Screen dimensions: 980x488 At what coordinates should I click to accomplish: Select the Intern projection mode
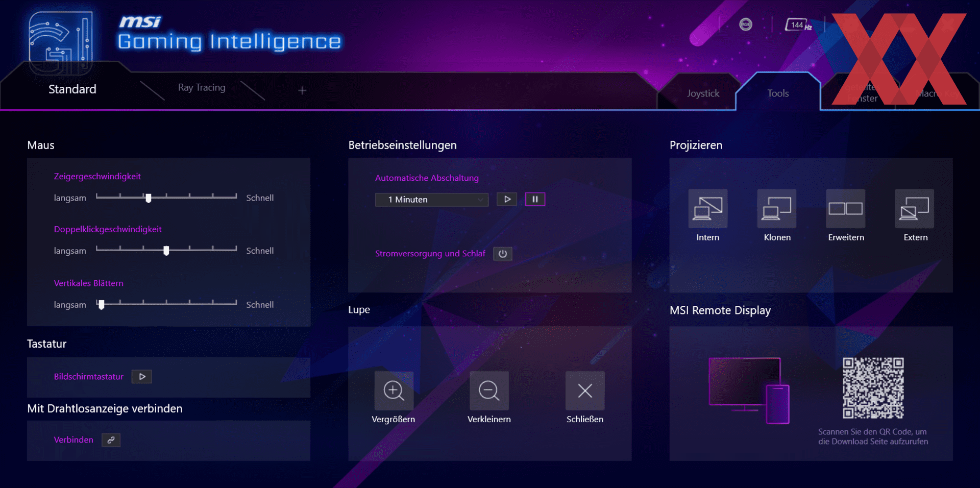pyautogui.click(x=708, y=209)
